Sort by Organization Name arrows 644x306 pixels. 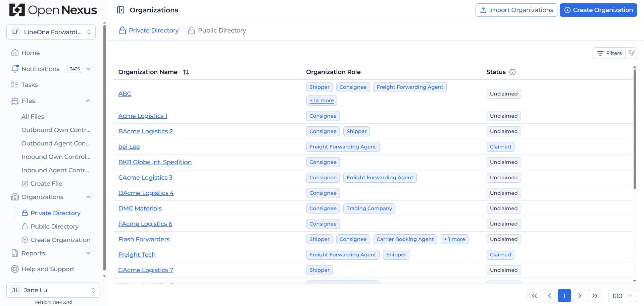point(186,72)
